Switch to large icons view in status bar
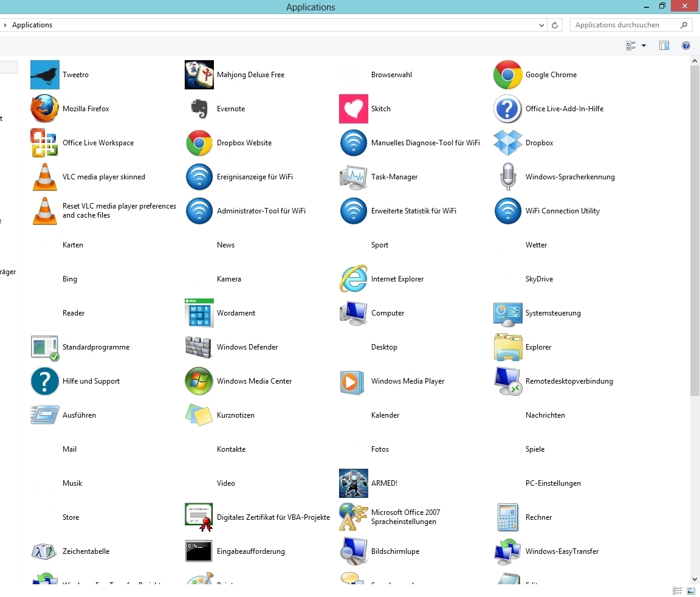 [x=691, y=591]
